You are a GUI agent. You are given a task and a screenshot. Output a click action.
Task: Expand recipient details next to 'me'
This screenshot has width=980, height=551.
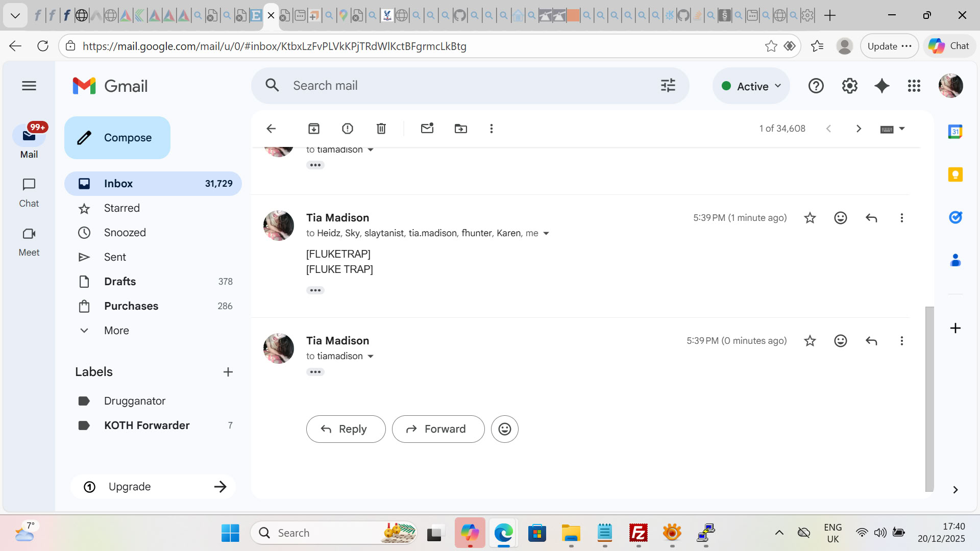[546, 233]
